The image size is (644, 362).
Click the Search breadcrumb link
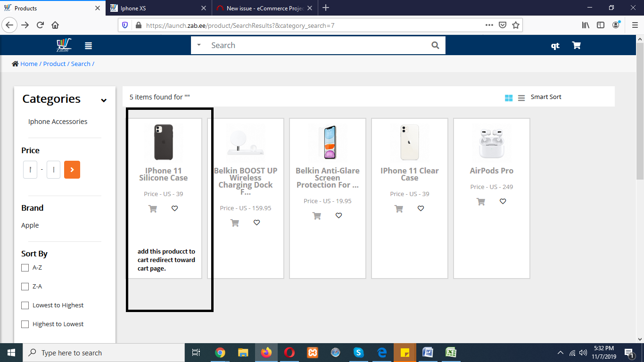[81, 64]
